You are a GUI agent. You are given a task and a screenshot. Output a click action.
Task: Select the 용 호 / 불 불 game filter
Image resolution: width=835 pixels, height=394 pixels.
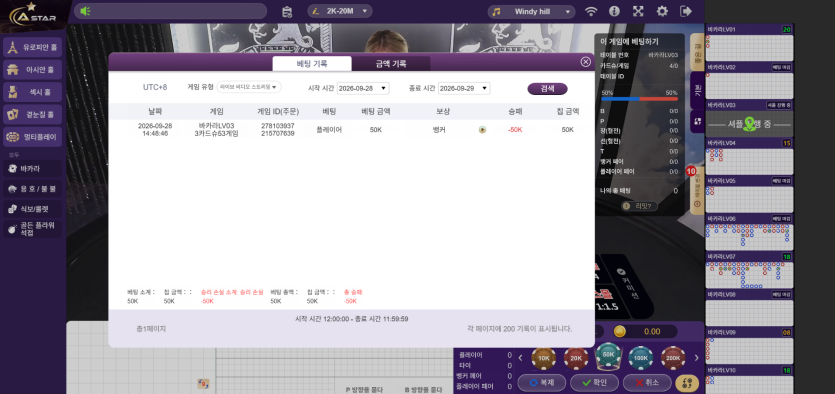pos(32,188)
